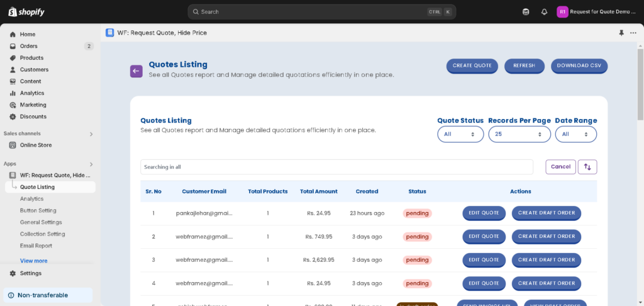Click the Products tag icon
The image size is (644, 306).
click(13, 58)
